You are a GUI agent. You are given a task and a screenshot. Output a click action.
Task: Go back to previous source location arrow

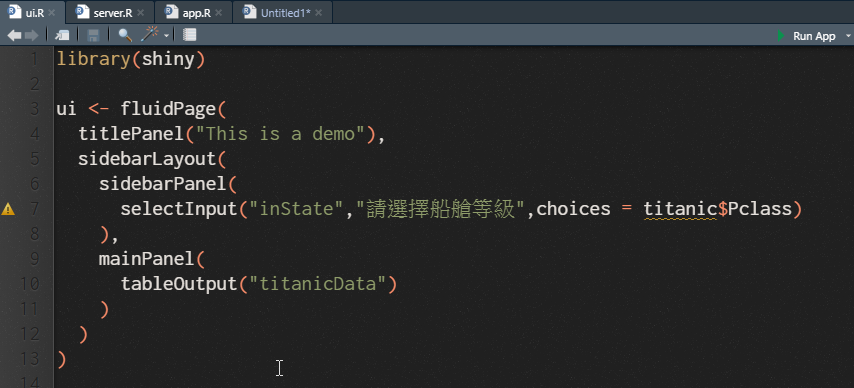15,35
